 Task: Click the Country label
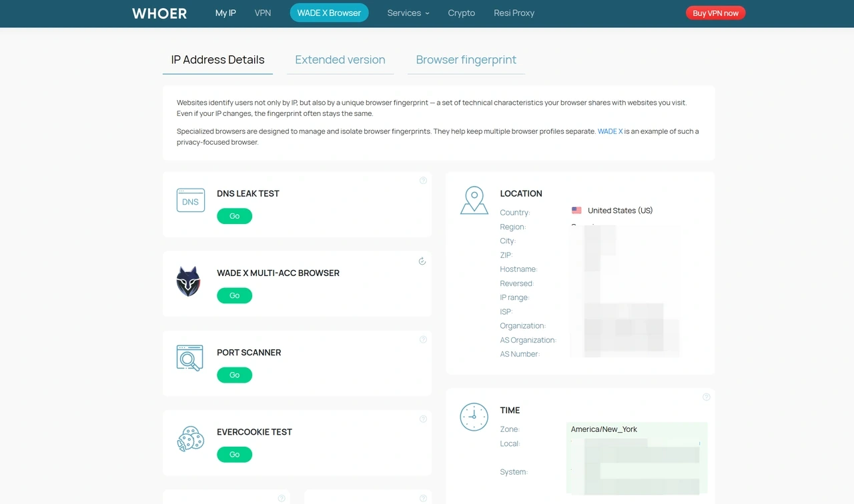tap(515, 213)
